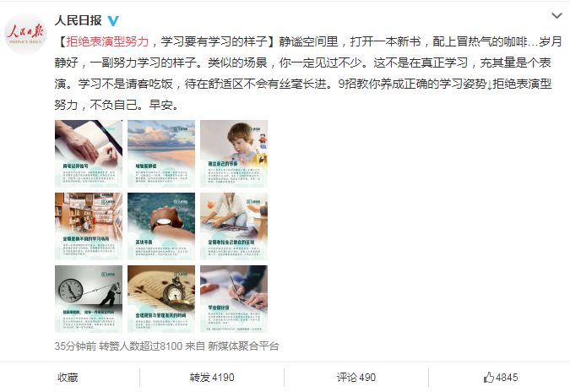Open the hand writing with pen thumbnail

click(234, 299)
